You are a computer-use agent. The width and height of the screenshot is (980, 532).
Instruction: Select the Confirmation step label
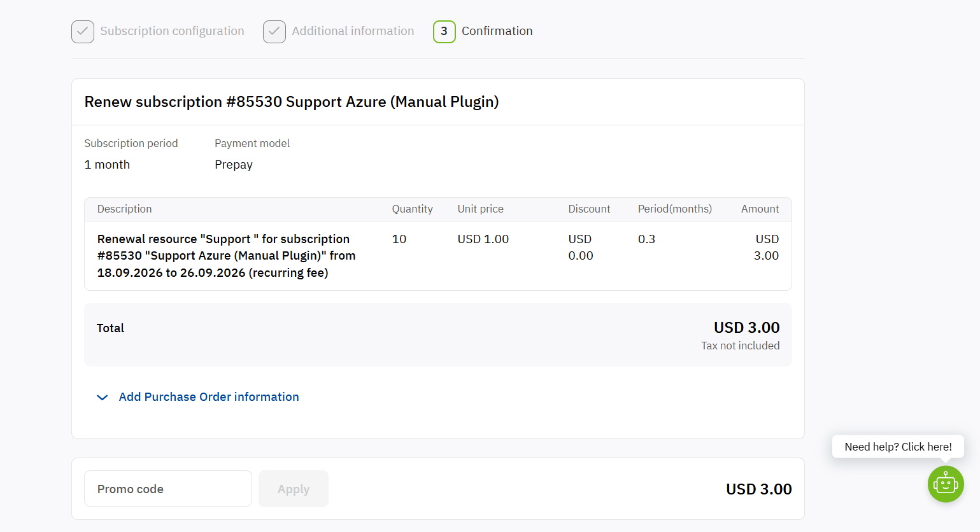[x=497, y=31]
